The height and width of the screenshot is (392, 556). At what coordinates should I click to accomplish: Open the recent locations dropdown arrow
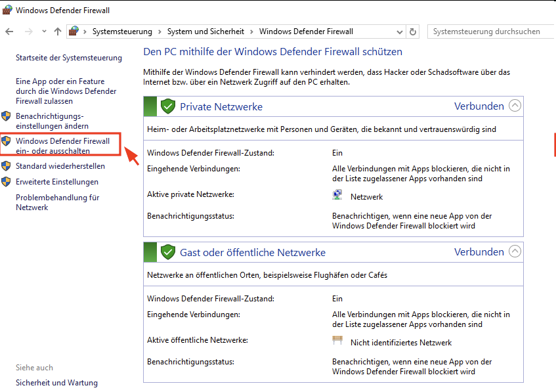tap(44, 32)
